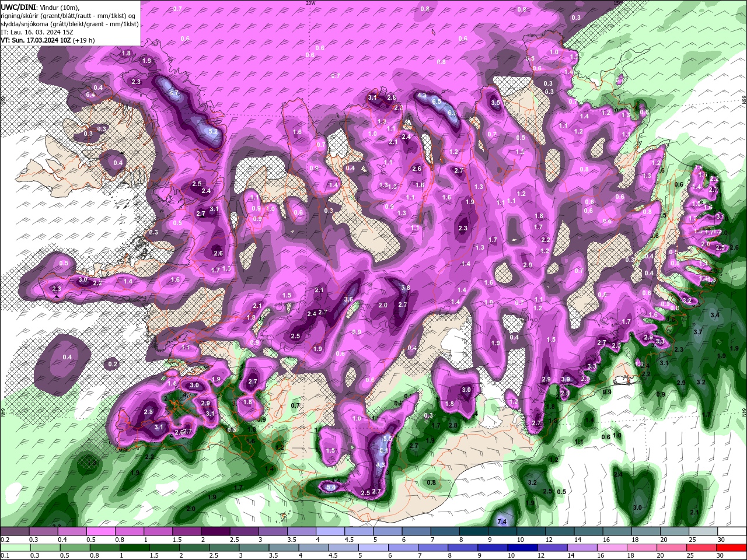The width and height of the screenshot is (747, 560).
Task: Click the white snow swatch above 30
Action: (731, 531)
